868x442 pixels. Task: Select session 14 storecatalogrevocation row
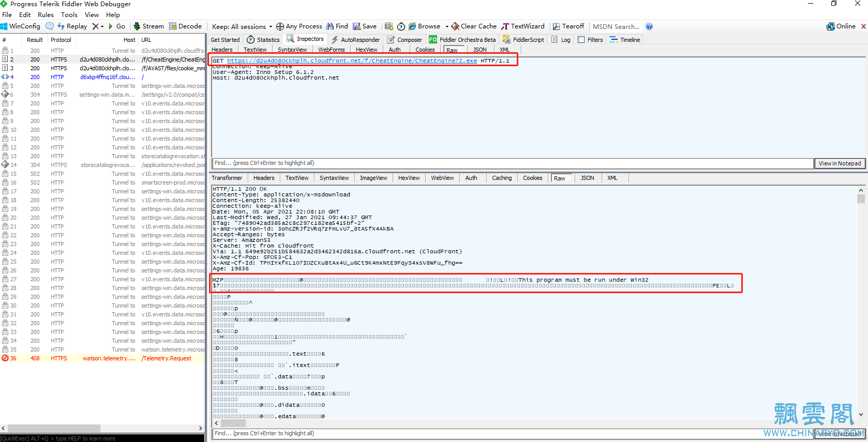103,165
